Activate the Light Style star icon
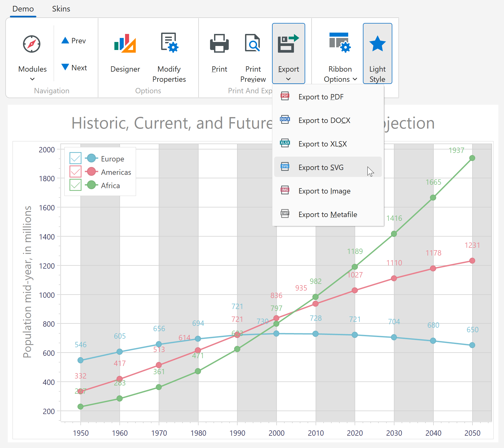 point(377,43)
